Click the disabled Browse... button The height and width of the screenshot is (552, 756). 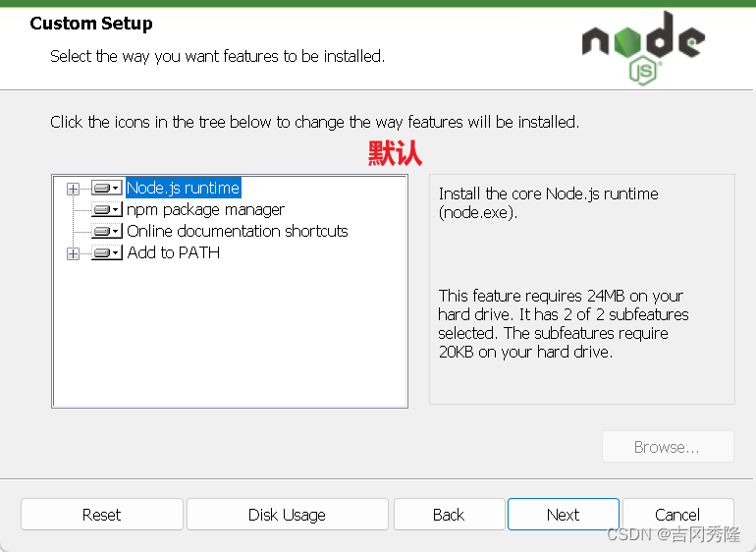point(668,447)
